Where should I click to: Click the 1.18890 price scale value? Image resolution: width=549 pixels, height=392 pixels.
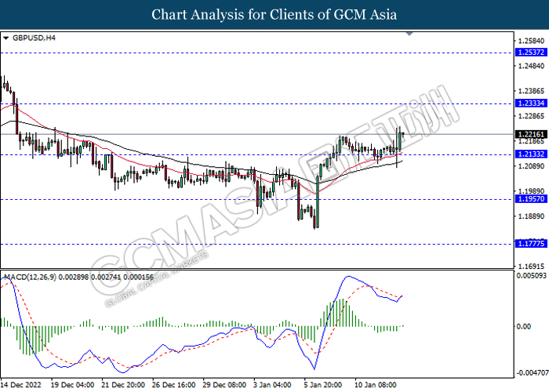(531, 216)
